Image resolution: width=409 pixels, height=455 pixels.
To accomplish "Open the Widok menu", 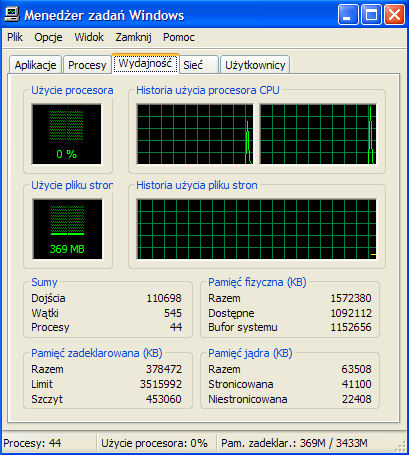I will coord(89,37).
